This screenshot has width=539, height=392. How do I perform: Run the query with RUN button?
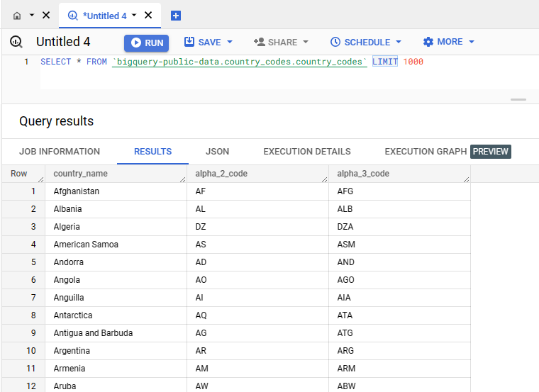coord(146,43)
